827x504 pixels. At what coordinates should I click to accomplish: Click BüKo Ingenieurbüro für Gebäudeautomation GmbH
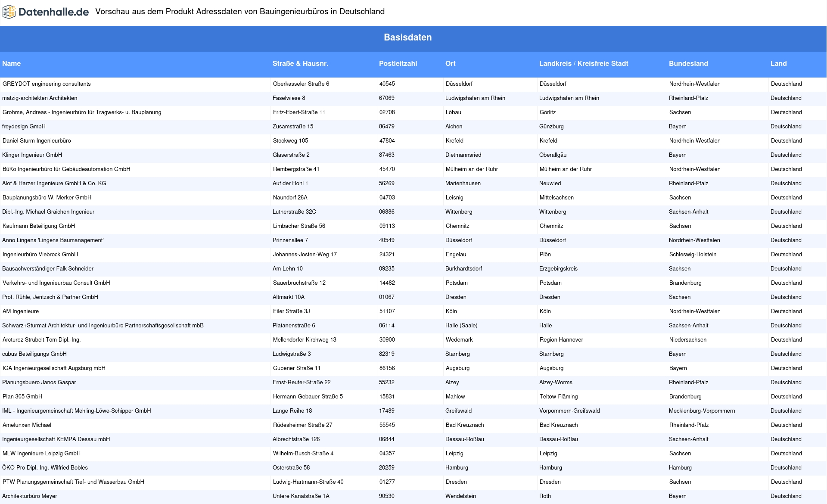click(66, 169)
